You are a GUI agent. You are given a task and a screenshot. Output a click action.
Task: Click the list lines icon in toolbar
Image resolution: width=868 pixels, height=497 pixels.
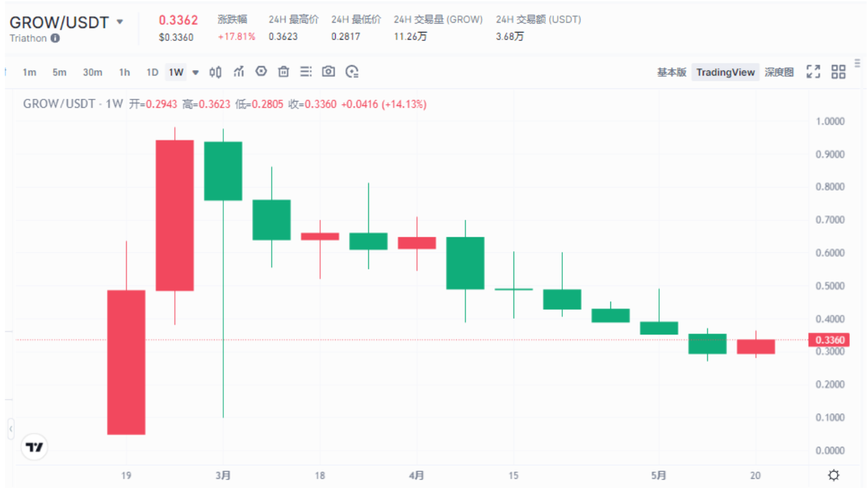pyautogui.click(x=306, y=72)
